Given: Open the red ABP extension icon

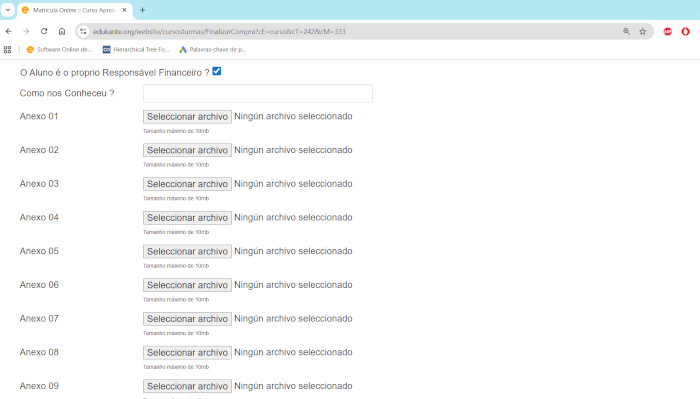Looking at the screenshot, I should (x=667, y=31).
